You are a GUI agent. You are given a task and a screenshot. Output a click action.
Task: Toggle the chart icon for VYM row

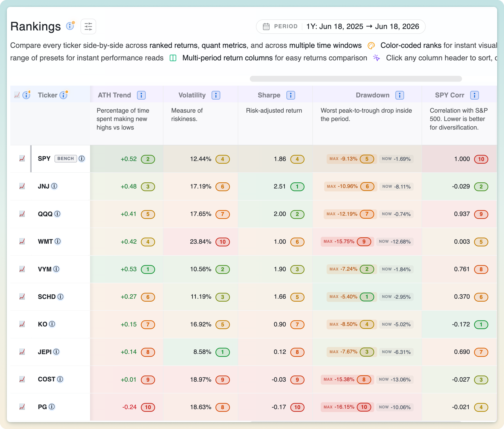pos(22,269)
